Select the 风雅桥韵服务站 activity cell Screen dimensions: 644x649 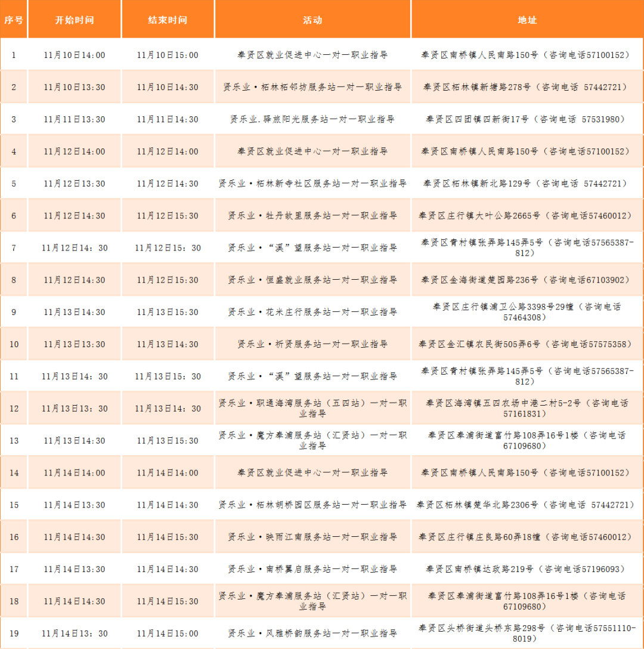click(312, 633)
